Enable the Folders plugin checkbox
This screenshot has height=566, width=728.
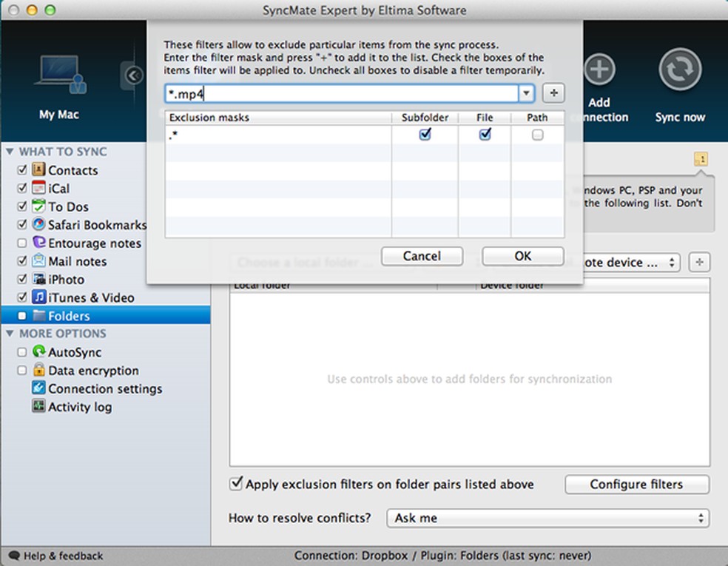tap(21, 316)
